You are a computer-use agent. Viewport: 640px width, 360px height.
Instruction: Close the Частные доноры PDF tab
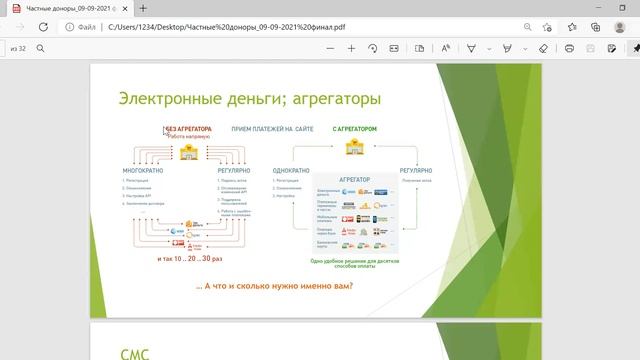(x=125, y=9)
